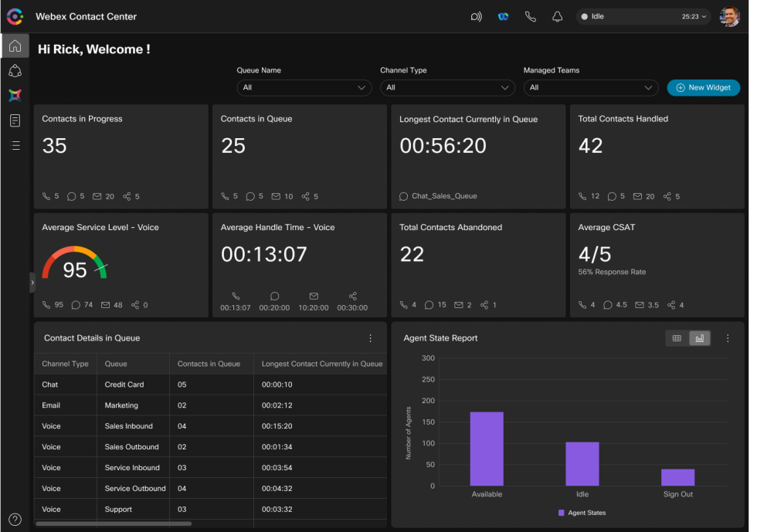Image resolution: width=757 pixels, height=532 pixels.
Task: Open the Idle agent status selector
Action: click(643, 16)
